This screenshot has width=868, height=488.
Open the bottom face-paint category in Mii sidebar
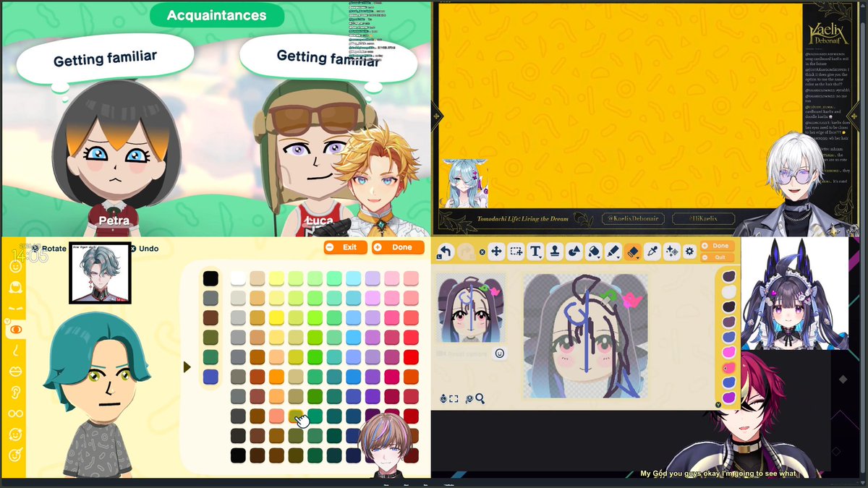point(15,455)
